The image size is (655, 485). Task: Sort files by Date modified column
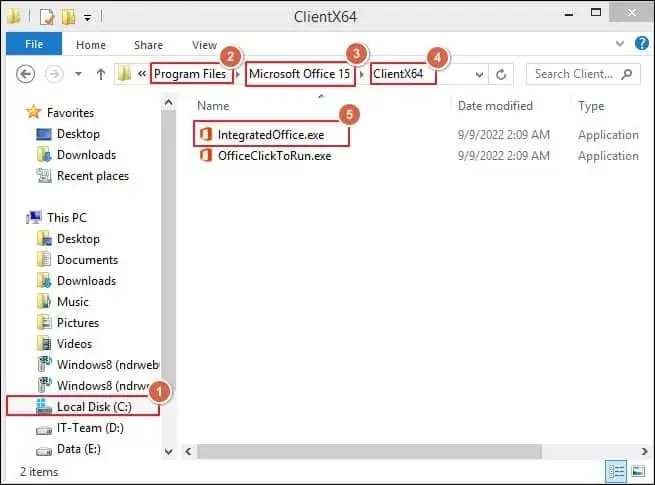[x=496, y=106]
